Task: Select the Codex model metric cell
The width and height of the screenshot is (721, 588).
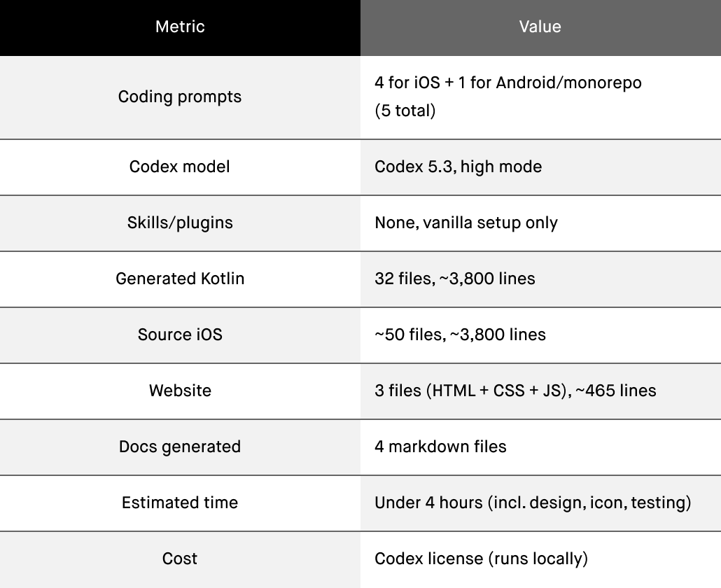Action: [180, 167]
